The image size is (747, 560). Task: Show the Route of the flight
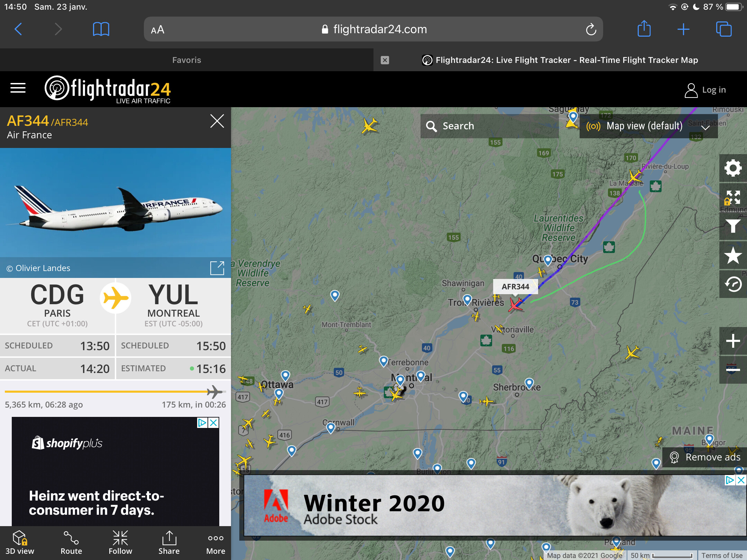click(x=71, y=543)
